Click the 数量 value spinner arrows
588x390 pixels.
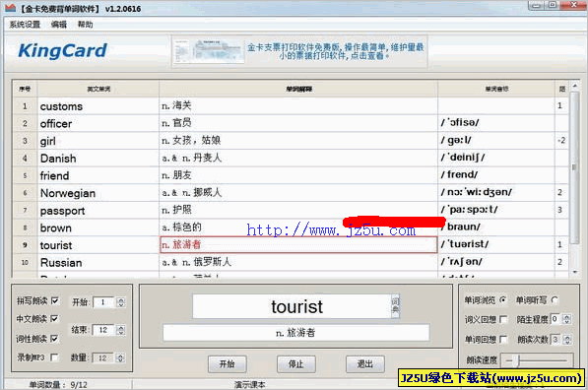pyautogui.click(x=121, y=358)
